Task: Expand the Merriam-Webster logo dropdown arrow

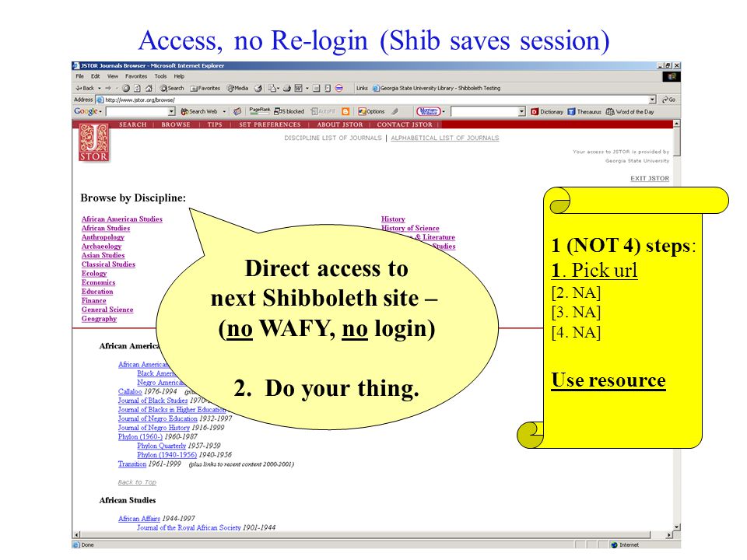Action: (x=444, y=111)
